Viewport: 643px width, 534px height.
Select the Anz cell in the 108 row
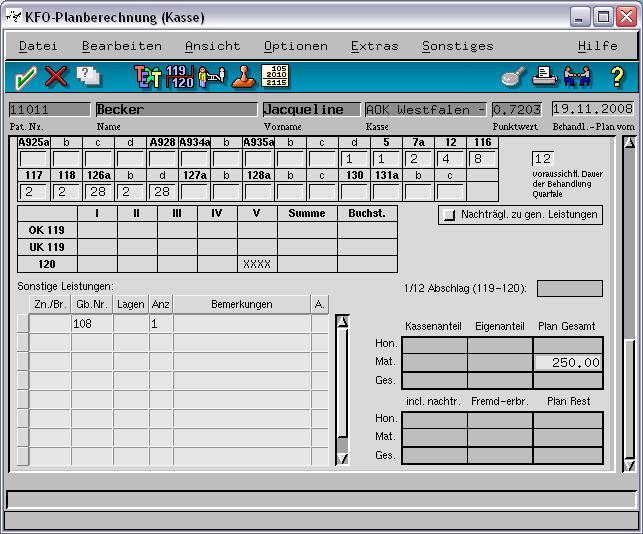point(161,324)
